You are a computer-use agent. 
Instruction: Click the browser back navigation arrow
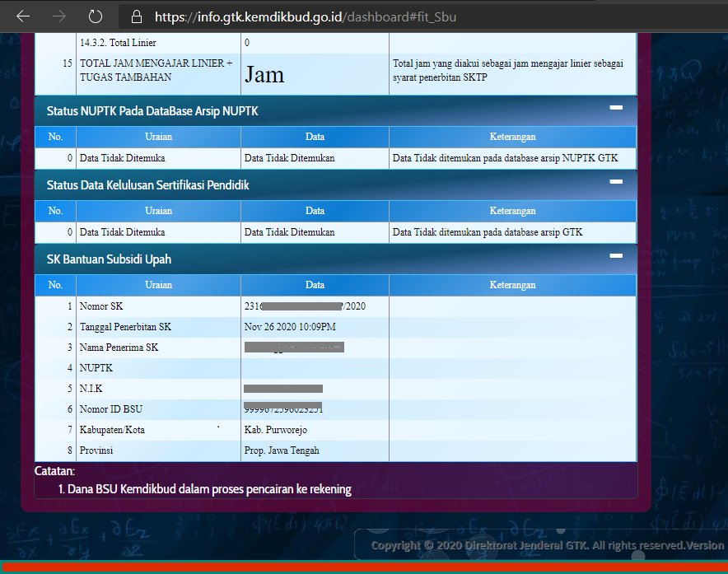[22, 15]
